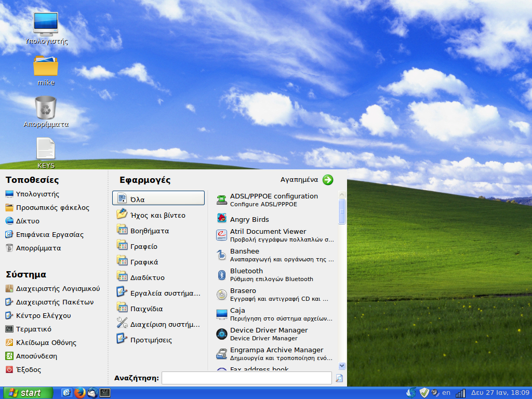Viewport: 532px width, 399px height.
Task: Click the clock Δευ 27 Ιαν, 18:09
Action: (500, 393)
